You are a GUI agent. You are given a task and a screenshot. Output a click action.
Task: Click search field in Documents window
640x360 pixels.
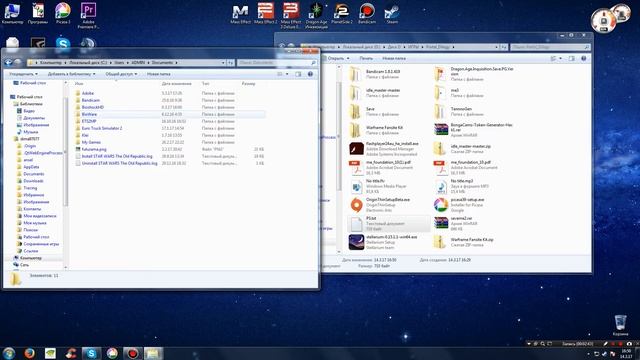[x=277, y=63]
